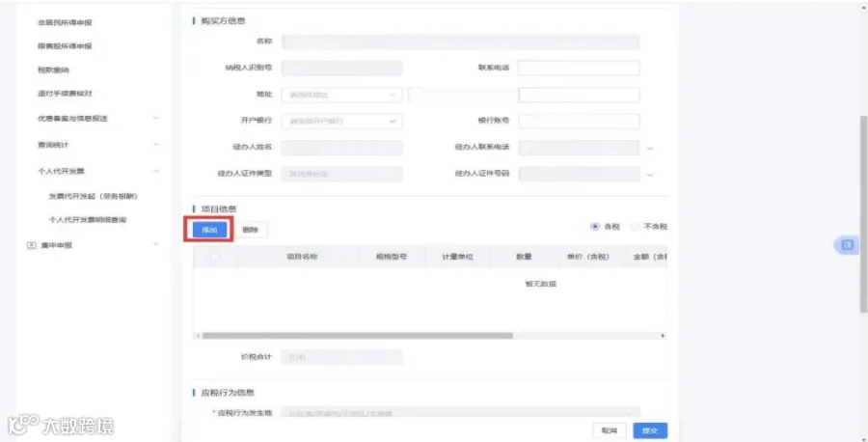Screen dimensions: 868x442
Task: Click the 单价（含税） column header
Action: point(588,257)
